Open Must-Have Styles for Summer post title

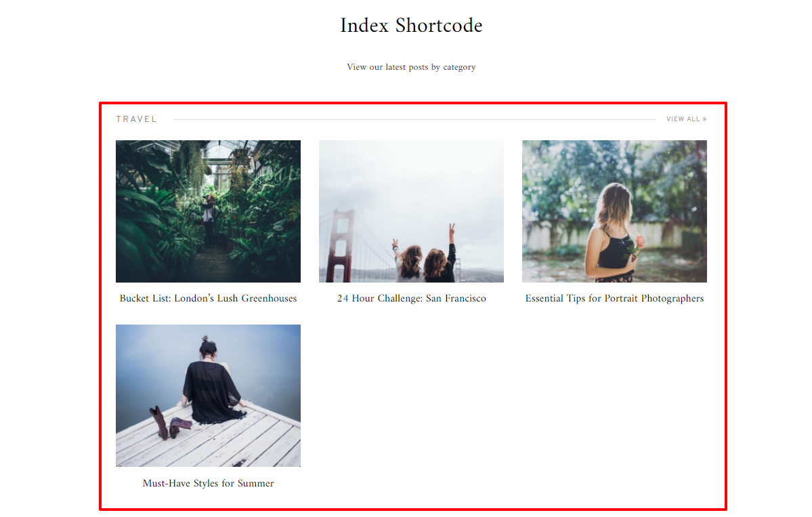click(x=208, y=483)
